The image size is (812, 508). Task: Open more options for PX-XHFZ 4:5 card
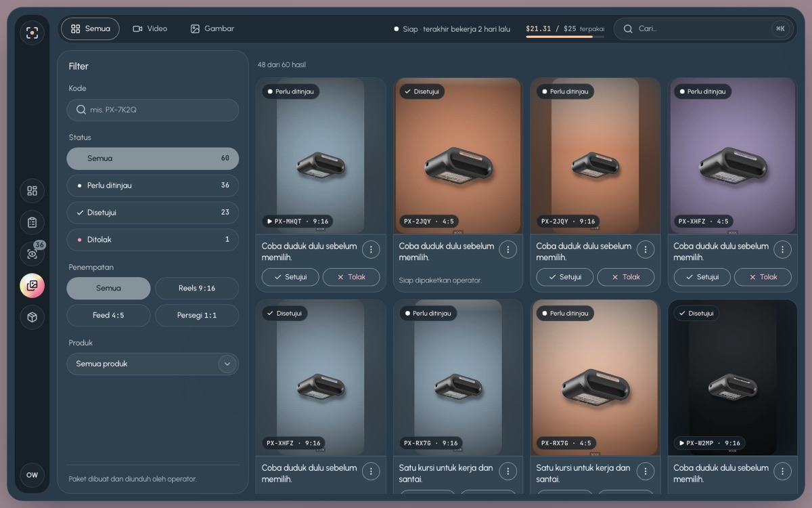(782, 249)
